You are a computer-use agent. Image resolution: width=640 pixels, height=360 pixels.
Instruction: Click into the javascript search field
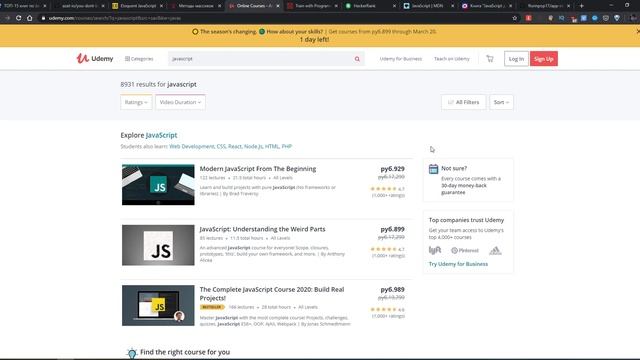pyautogui.click(x=261, y=59)
